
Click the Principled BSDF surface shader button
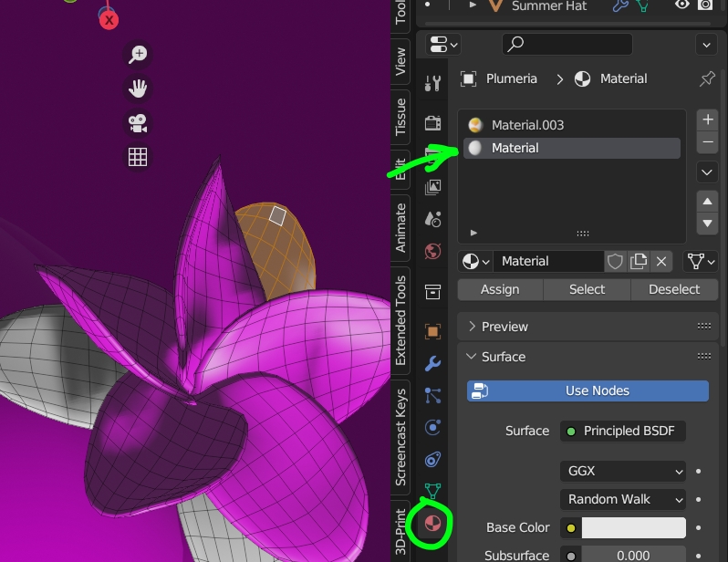(622, 431)
